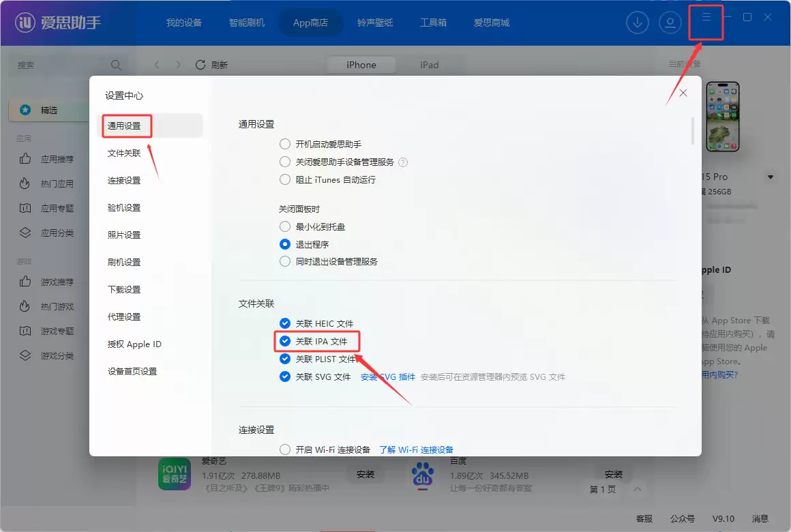Install the 爱奇艺 app
This screenshot has height=532, width=791.
(x=365, y=474)
